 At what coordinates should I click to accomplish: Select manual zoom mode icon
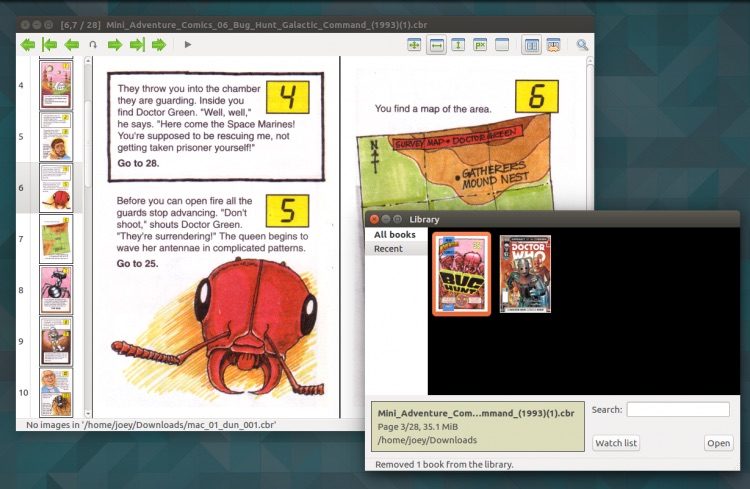pos(502,45)
